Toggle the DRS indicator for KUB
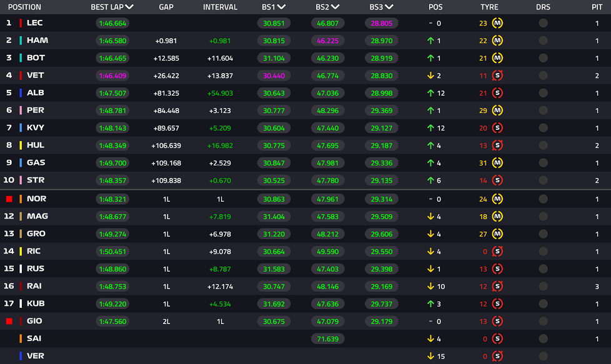611x364 pixels. 543,303
